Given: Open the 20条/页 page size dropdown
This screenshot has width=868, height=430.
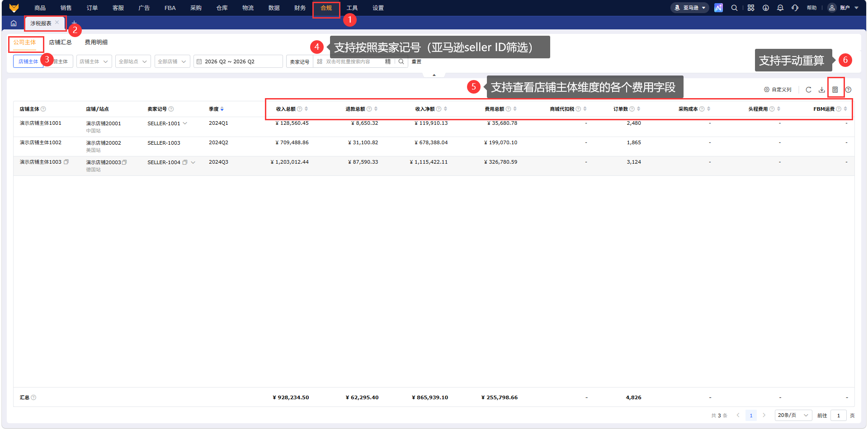Looking at the screenshot, I should (793, 415).
